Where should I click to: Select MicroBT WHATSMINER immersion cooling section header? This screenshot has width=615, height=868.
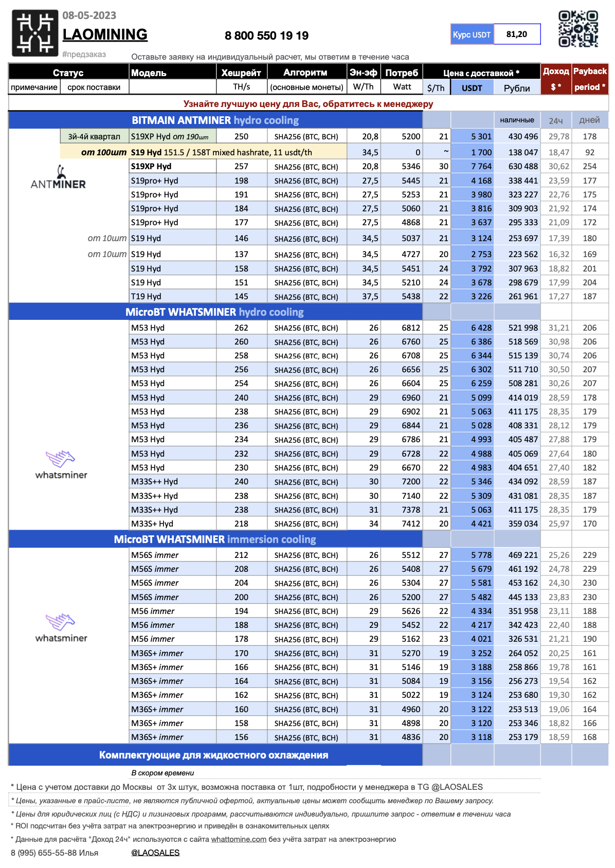pyautogui.click(x=215, y=539)
